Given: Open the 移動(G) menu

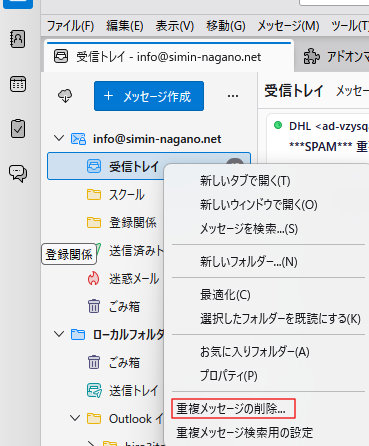Looking at the screenshot, I should (x=226, y=26).
